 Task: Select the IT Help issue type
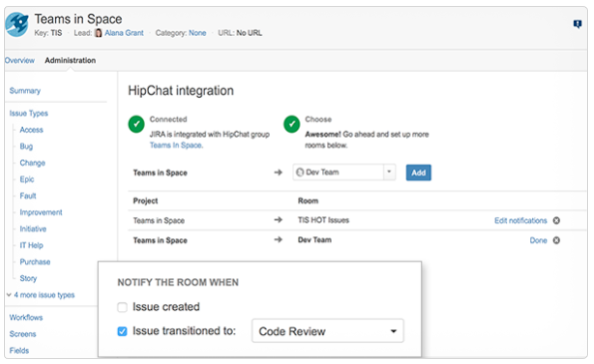[31, 245]
